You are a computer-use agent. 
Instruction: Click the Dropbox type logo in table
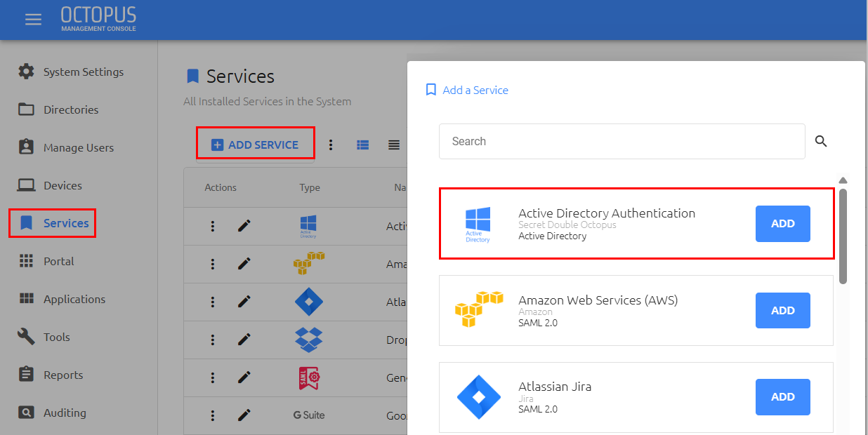coord(309,340)
